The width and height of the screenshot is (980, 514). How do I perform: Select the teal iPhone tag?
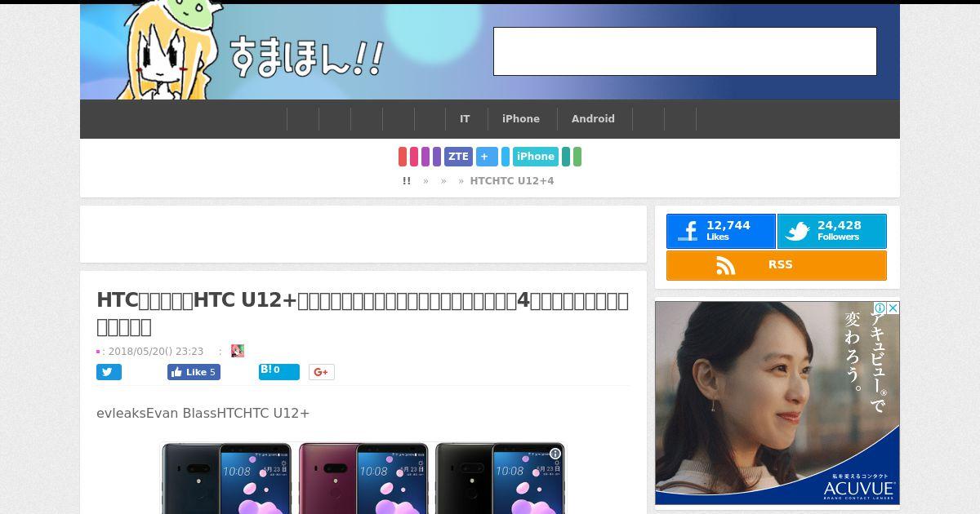[536, 157]
